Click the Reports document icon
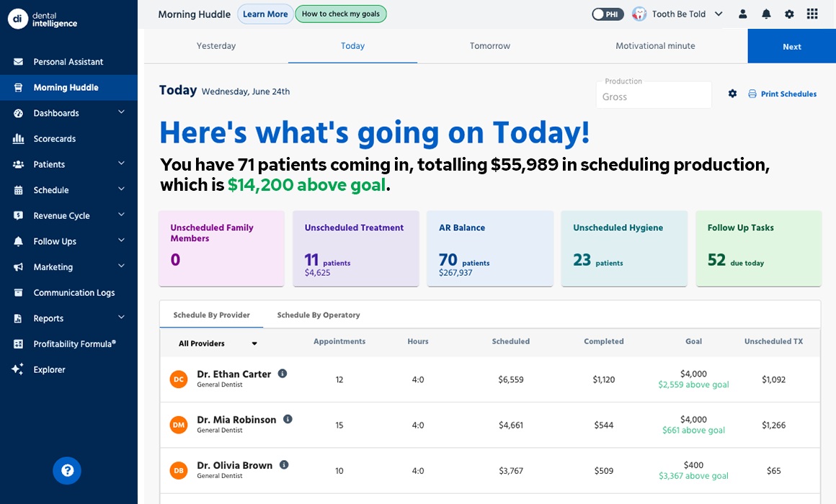This screenshot has width=836, height=504. [x=18, y=318]
